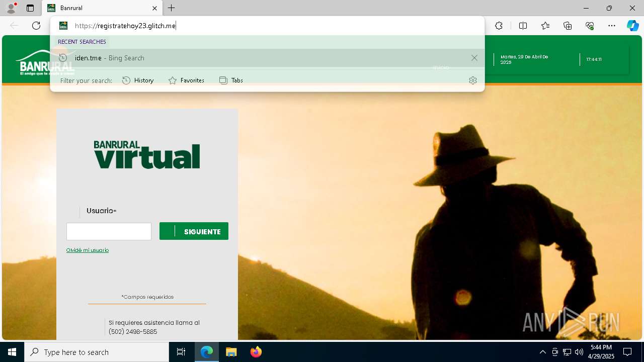This screenshot has width=644, height=362.
Task: Open address bar suggestion settings gear
Action: 472,80
